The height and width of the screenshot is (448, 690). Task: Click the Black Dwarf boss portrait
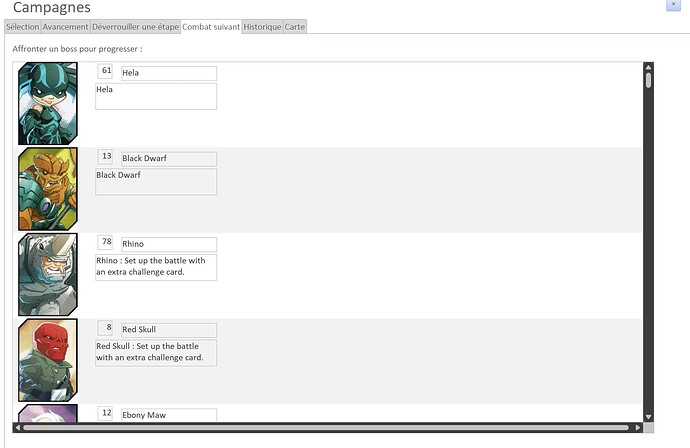pos(48,189)
